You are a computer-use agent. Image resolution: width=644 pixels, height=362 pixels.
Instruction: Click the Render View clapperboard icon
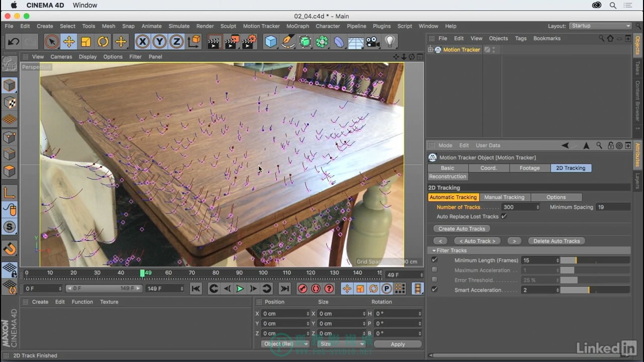point(214,42)
